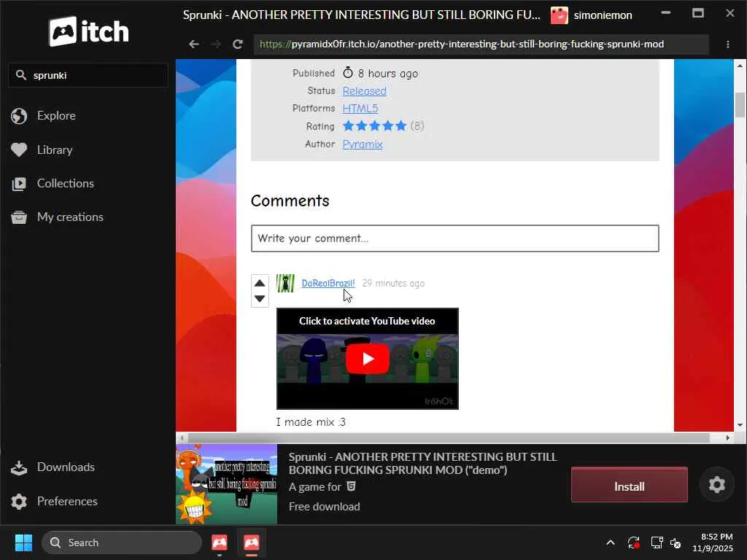Show hidden system tray icons
The height and width of the screenshot is (560, 747).
(611, 542)
